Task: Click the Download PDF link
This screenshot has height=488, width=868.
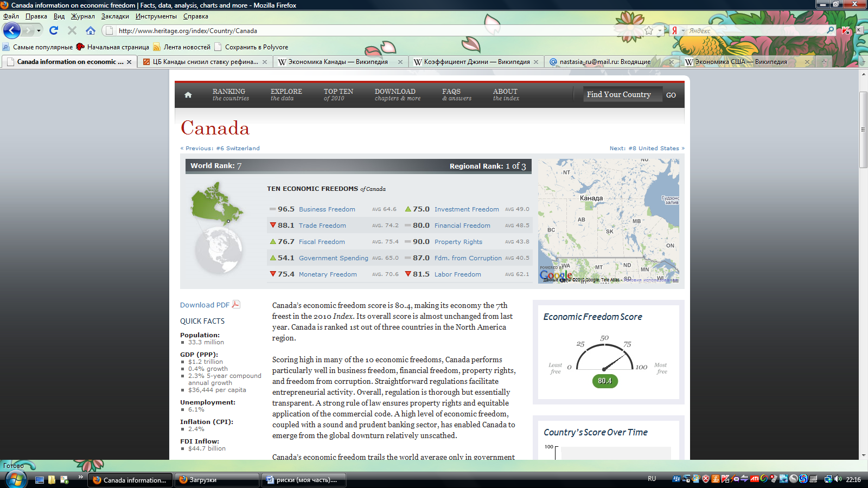Action: [x=205, y=305]
